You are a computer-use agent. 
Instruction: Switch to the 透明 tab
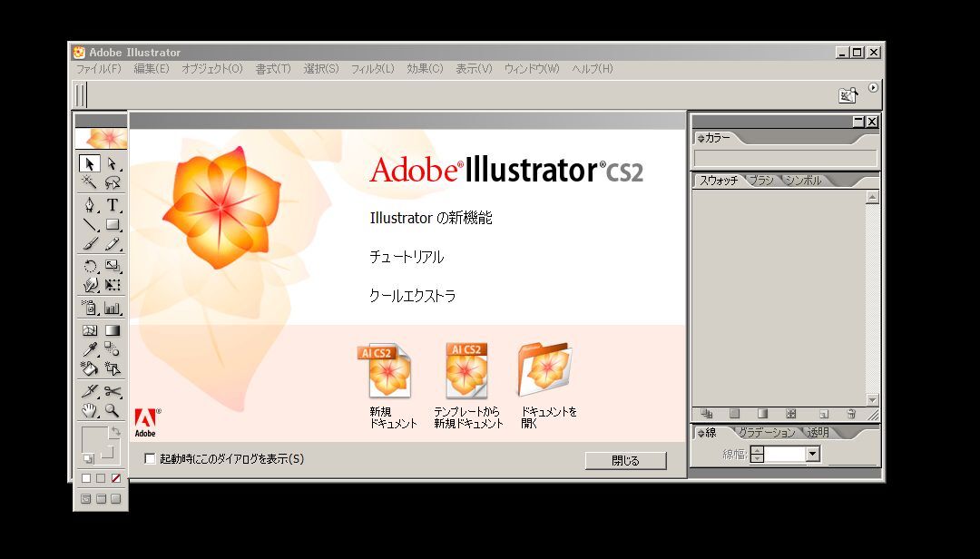(x=818, y=433)
